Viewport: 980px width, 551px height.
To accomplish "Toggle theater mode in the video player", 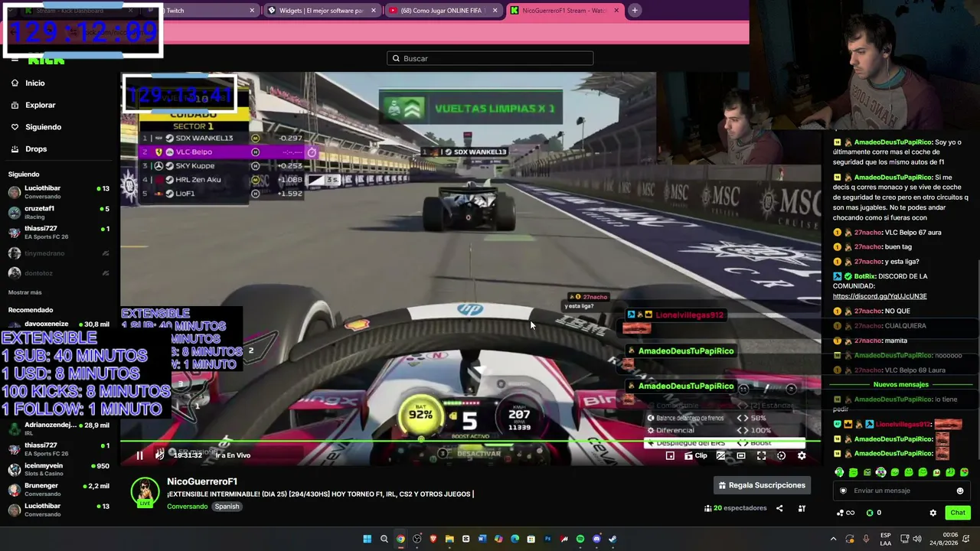I will [741, 455].
